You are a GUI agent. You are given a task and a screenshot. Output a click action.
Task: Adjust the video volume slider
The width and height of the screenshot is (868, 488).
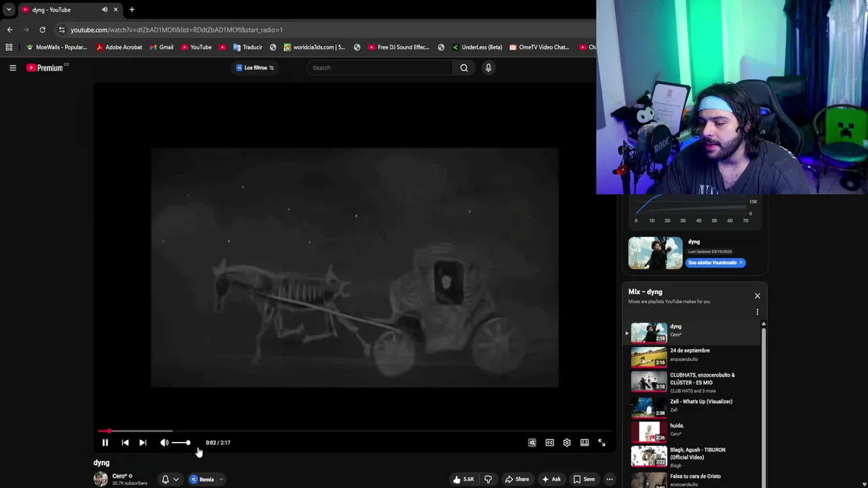click(181, 443)
